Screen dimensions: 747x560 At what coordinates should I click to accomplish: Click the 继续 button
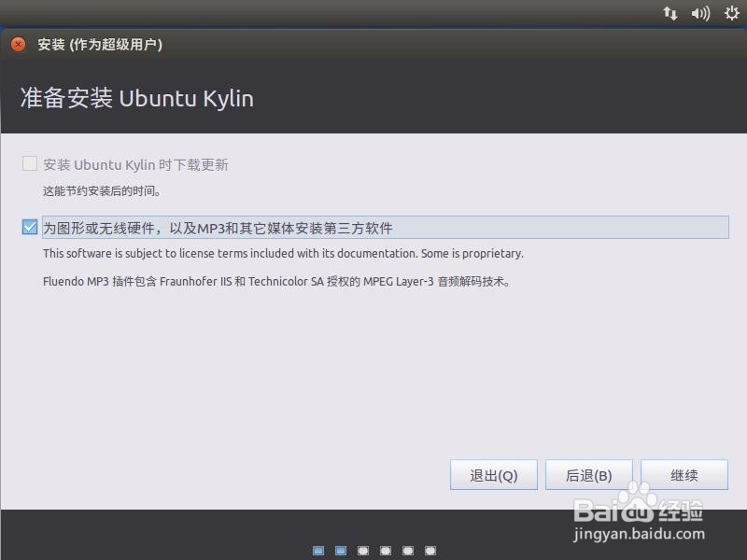click(684, 475)
